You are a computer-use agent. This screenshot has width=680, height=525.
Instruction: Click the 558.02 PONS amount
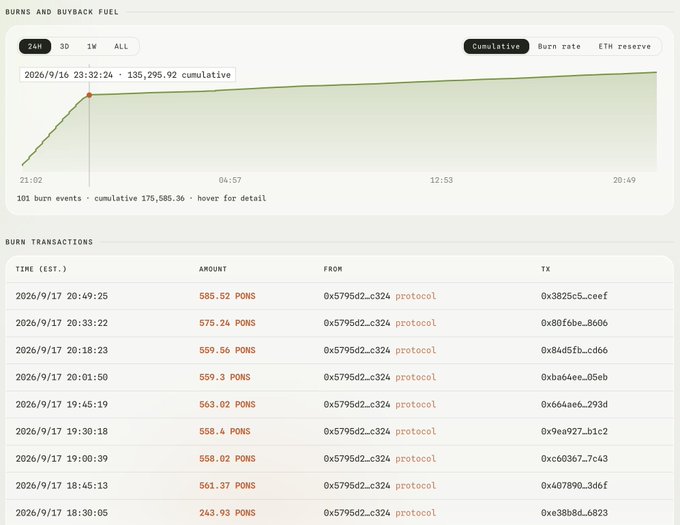tap(227, 459)
